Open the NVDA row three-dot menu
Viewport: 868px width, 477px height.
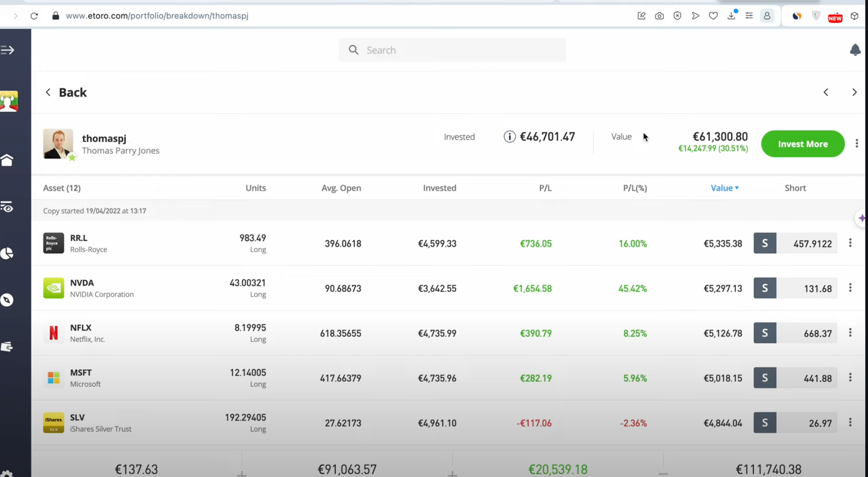[850, 288]
